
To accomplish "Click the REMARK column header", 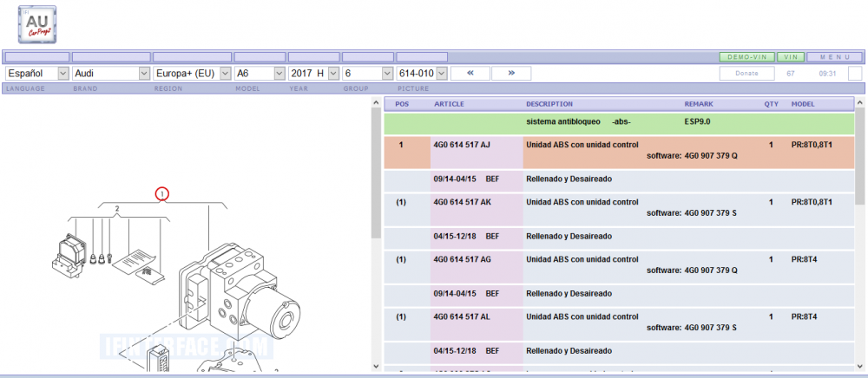I will [x=699, y=104].
